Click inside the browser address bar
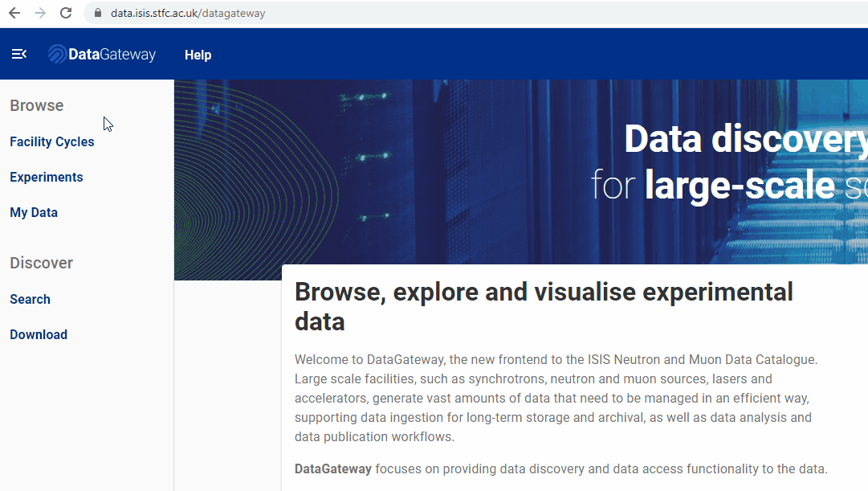 coord(241,13)
